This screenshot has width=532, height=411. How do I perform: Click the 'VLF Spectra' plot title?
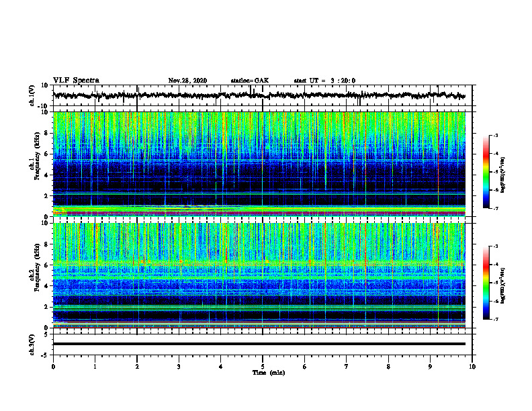pos(76,81)
